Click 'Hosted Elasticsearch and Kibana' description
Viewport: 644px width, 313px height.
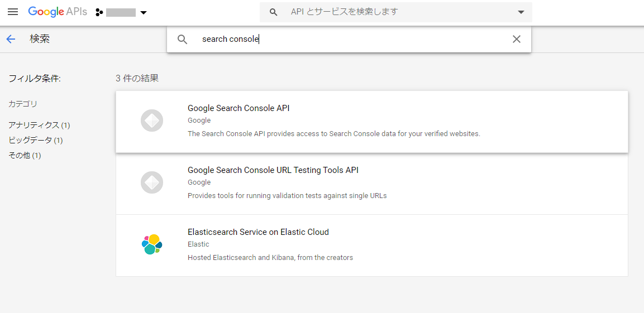[x=270, y=258]
